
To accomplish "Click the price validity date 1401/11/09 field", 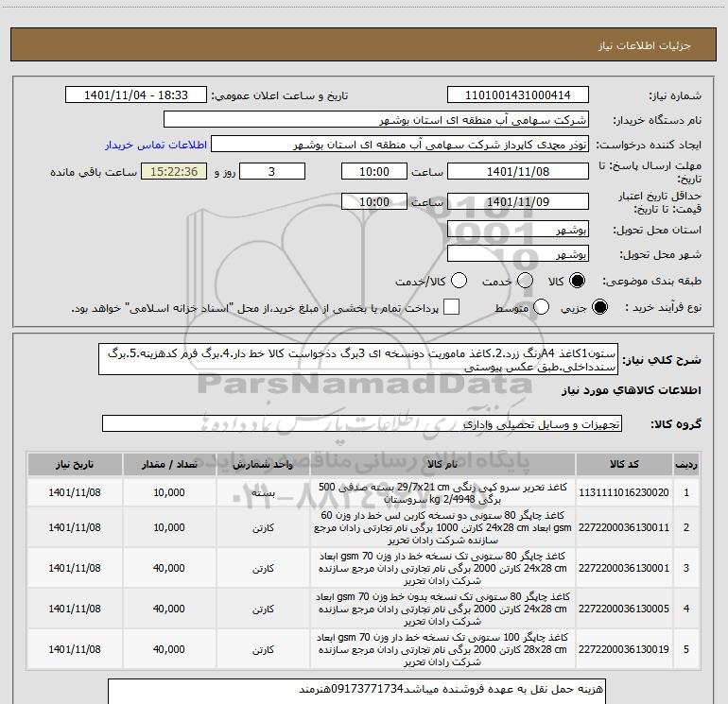I will (x=518, y=202).
